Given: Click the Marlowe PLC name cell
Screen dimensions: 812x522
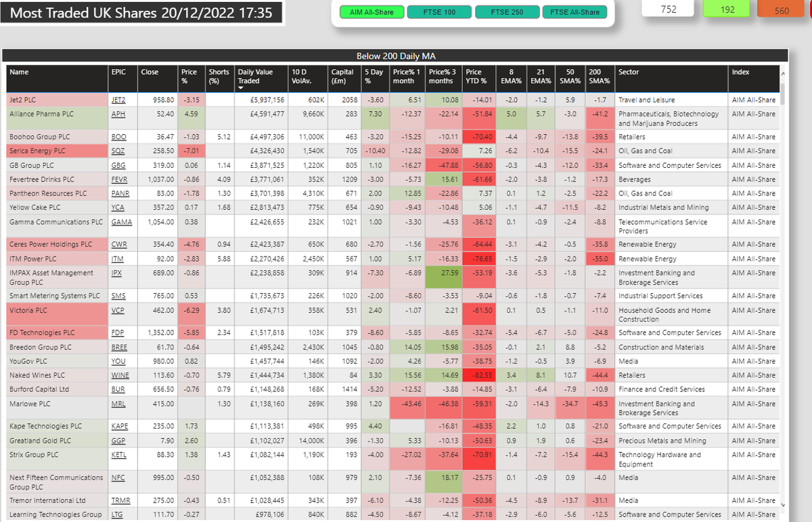Looking at the screenshot, I should (57, 408).
